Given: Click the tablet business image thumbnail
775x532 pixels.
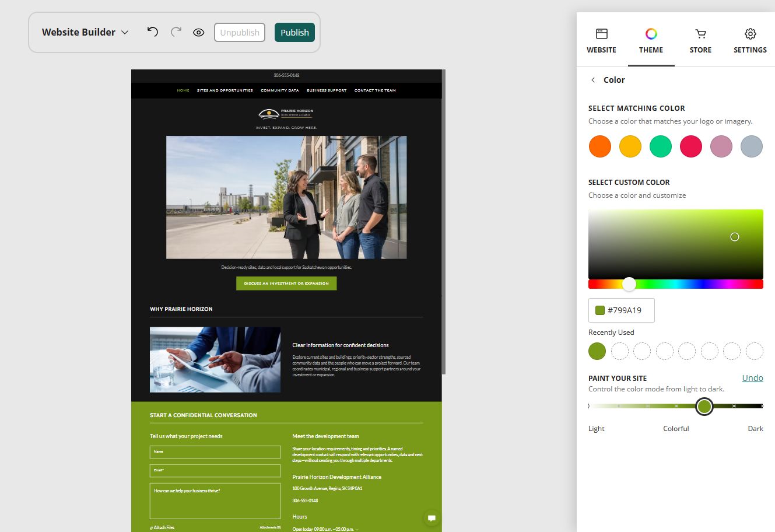Looking at the screenshot, I should pos(215,359).
